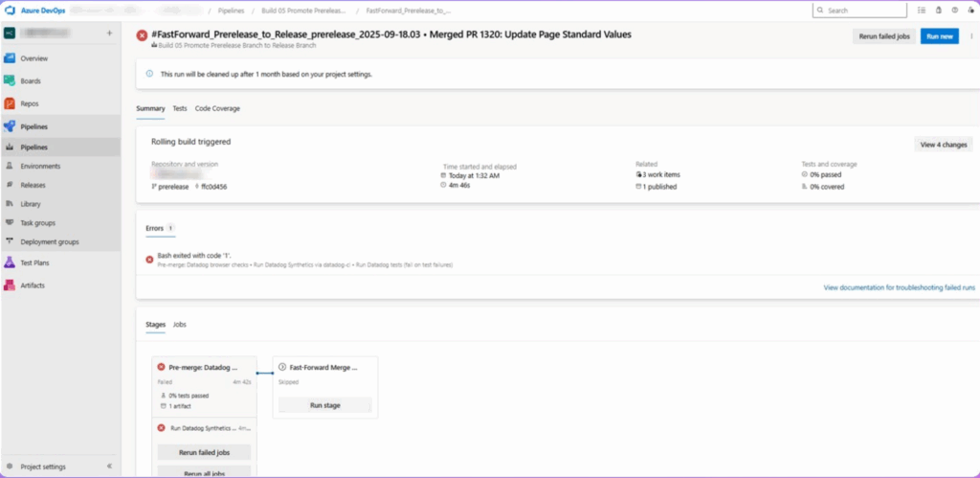Click the Overview sidebar icon
980x478 pixels.
[x=10, y=58]
